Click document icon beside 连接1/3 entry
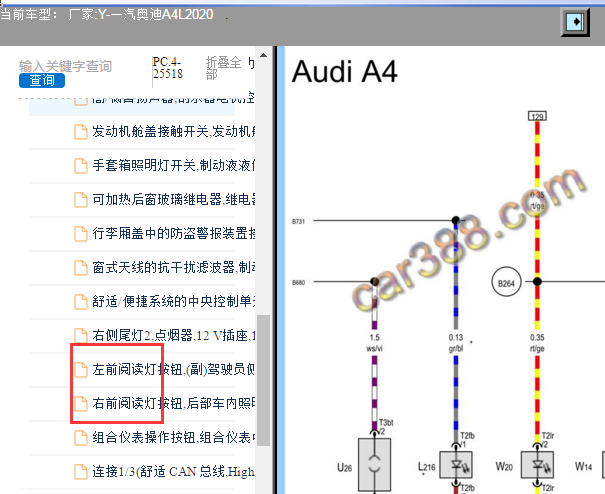 click(81, 471)
